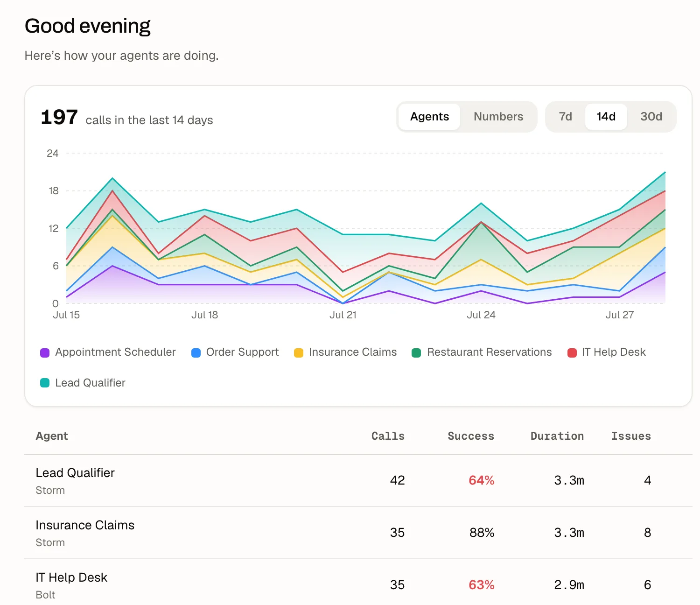The width and height of the screenshot is (700, 605).
Task: Open the Lead Qualifier agent row
Action: coord(358,480)
